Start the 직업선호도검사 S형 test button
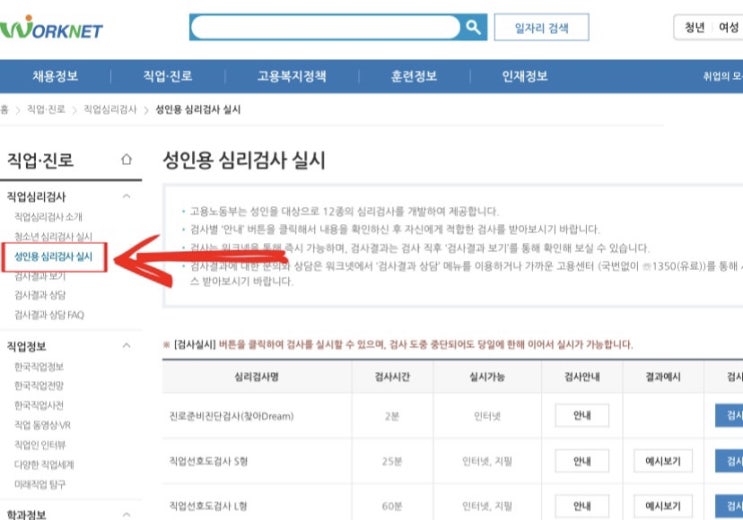The image size is (743, 520). (x=729, y=461)
